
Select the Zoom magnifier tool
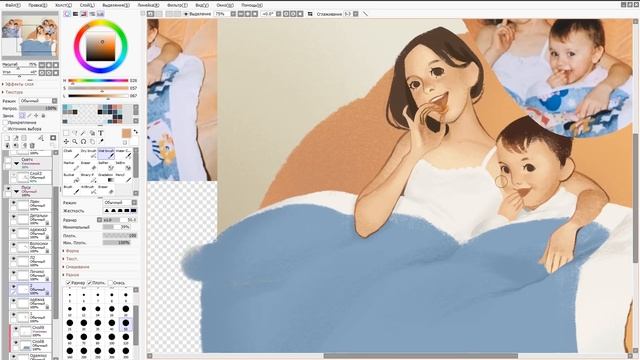pos(75,142)
